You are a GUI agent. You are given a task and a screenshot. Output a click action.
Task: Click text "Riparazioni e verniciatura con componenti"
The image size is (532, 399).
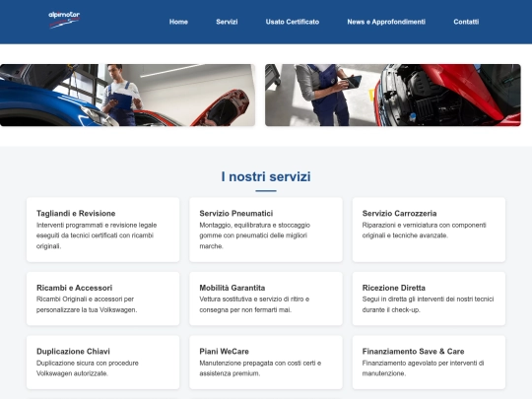pos(424,225)
